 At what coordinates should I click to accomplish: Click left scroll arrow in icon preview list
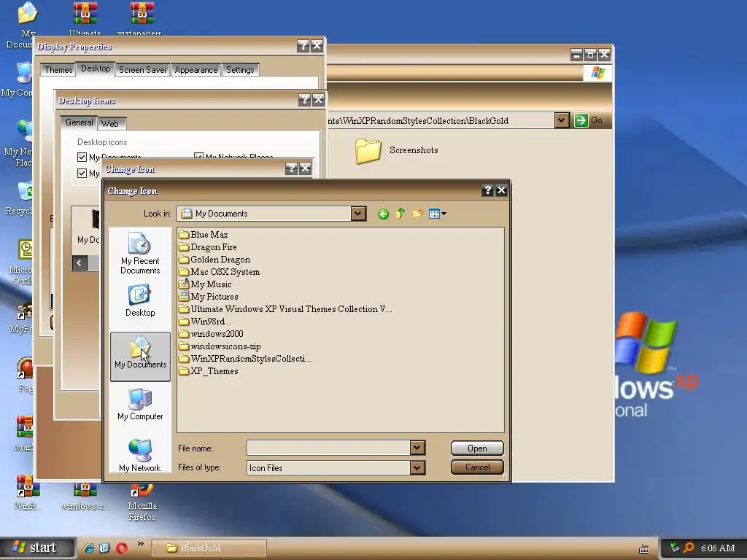coord(80,262)
